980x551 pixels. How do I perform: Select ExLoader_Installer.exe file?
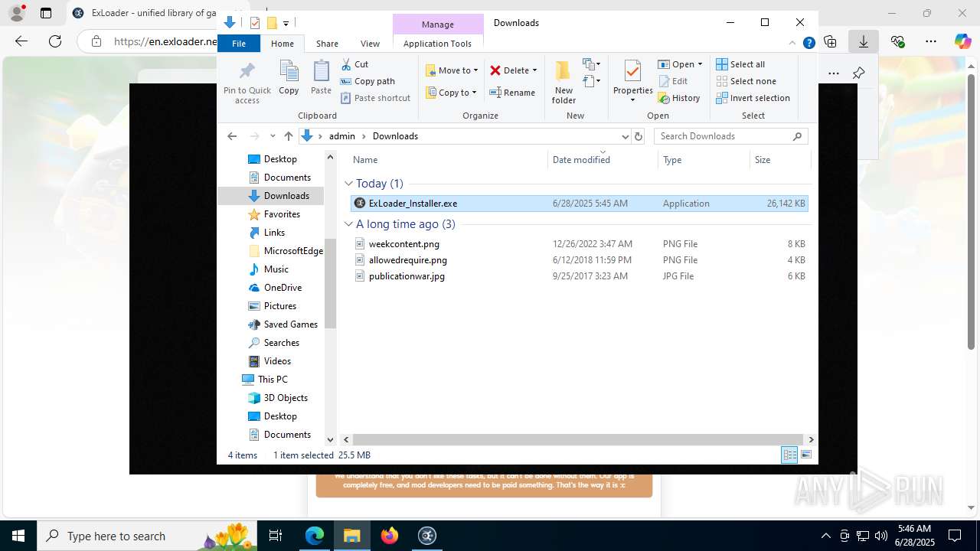[579, 204]
